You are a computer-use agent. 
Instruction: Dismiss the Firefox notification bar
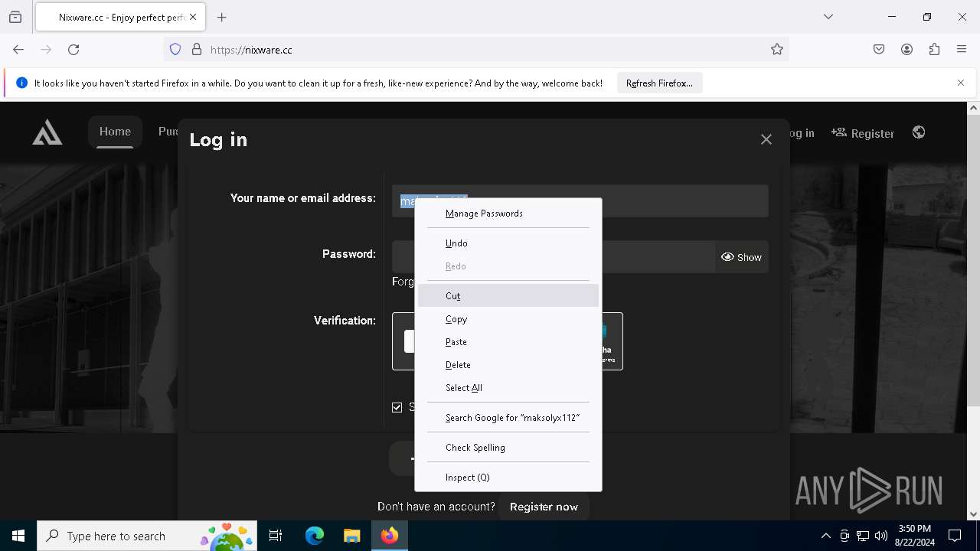(961, 83)
